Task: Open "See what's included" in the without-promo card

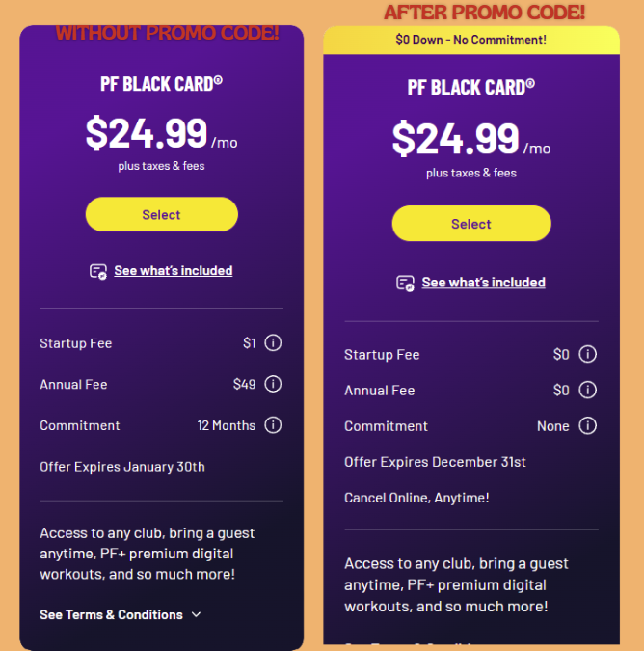Action: pos(173,271)
